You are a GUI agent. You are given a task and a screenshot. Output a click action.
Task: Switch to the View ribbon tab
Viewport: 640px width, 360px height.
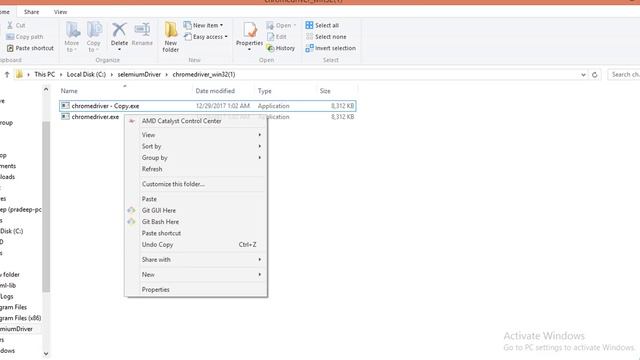coord(60,12)
